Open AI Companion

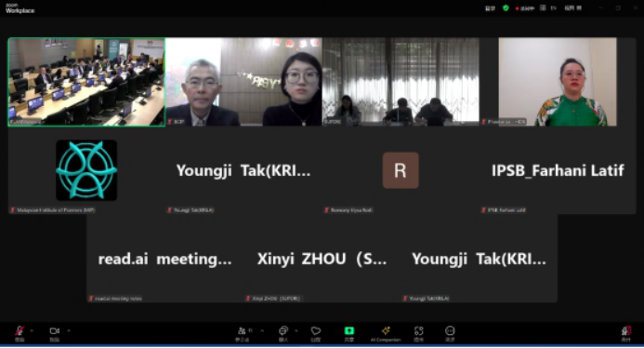click(386, 333)
